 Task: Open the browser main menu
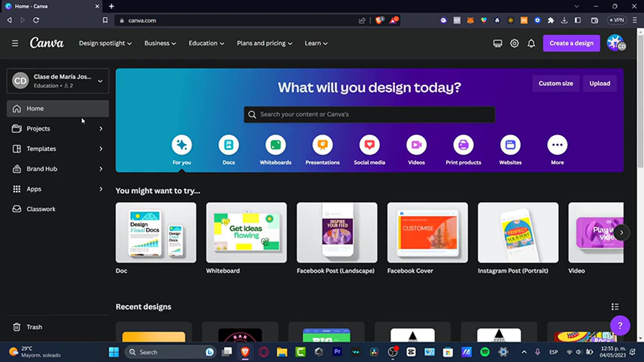click(635, 20)
